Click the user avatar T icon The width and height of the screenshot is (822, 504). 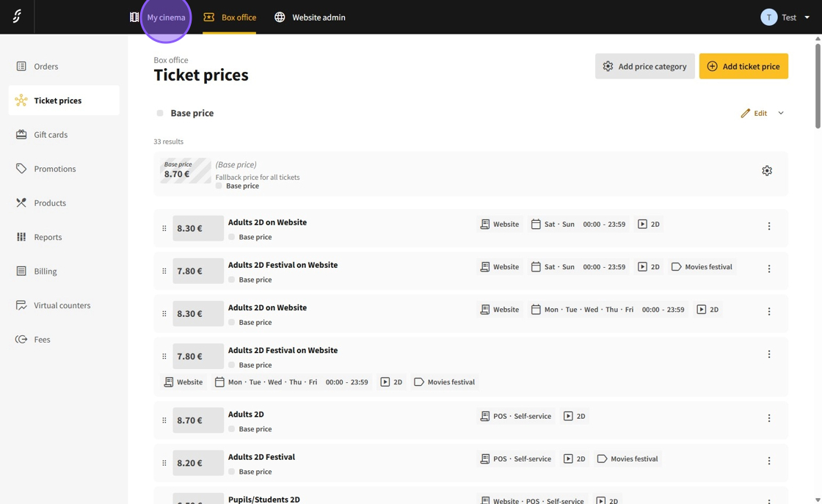point(768,17)
